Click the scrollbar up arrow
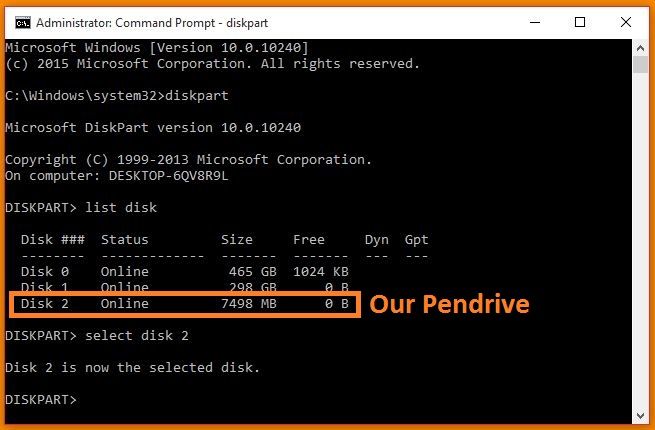This screenshot has height=430, width=655. [641, 47]
